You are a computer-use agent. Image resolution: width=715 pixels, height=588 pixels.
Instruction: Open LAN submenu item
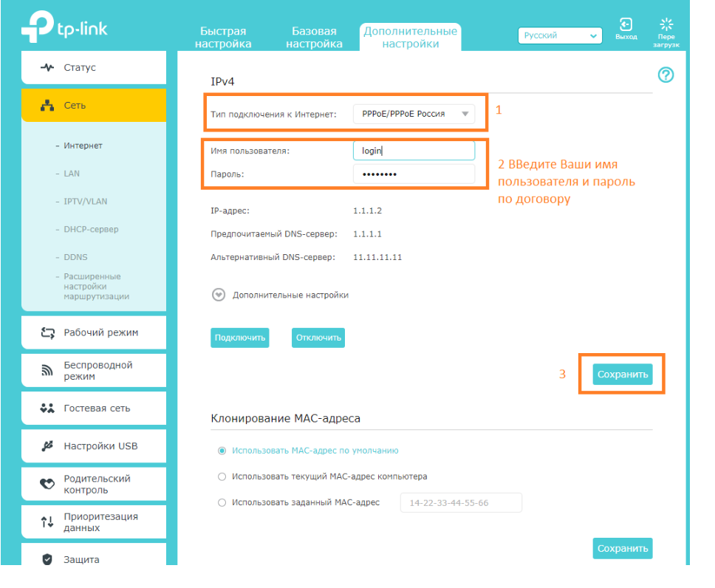72,174
